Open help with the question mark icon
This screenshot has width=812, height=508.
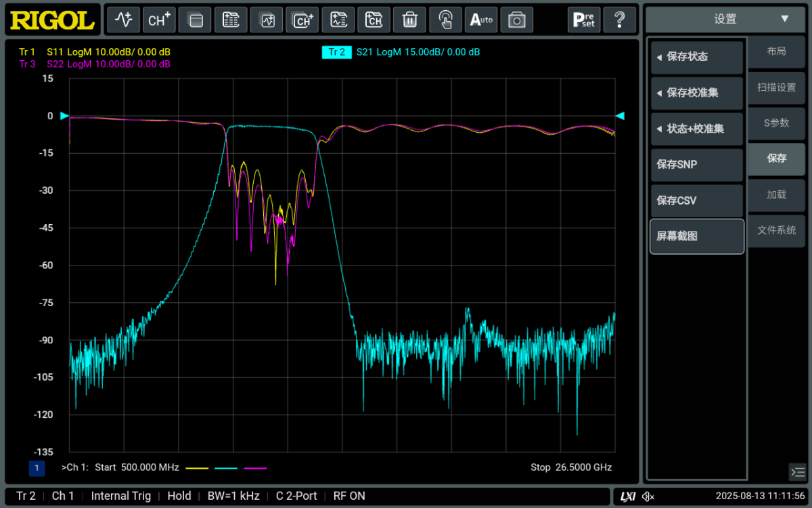tap(619, 19)
